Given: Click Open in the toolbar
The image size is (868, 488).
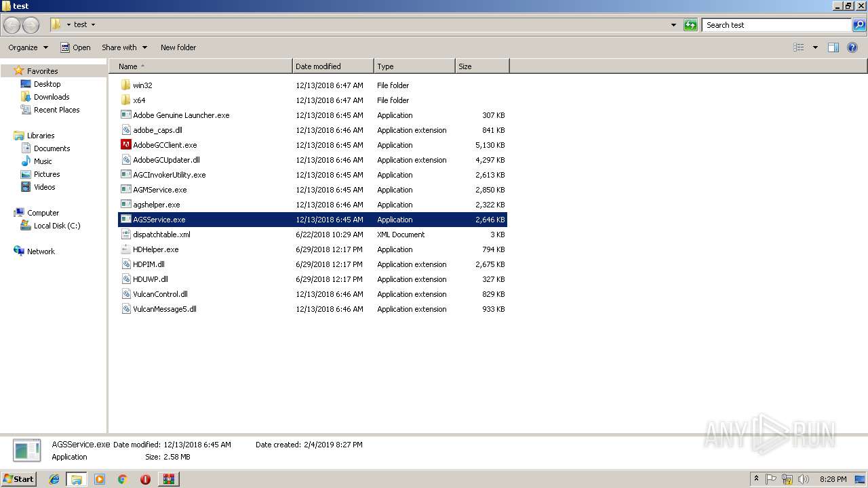Looking at the screenshot, I should pos(75,47).
